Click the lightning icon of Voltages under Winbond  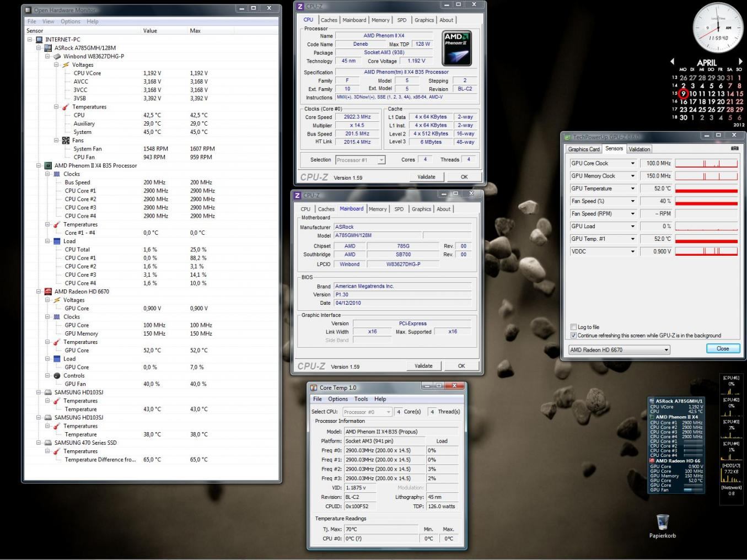pyautogui.click(x=66, y=64)
